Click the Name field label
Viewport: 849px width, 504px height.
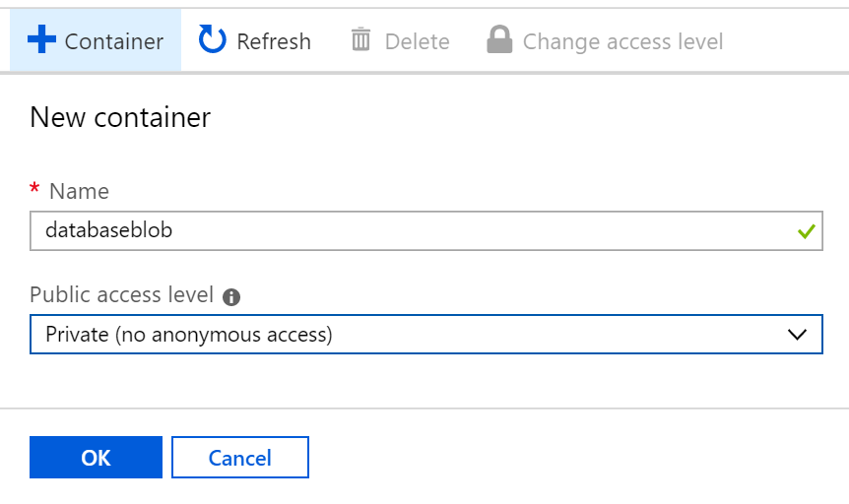79,191
